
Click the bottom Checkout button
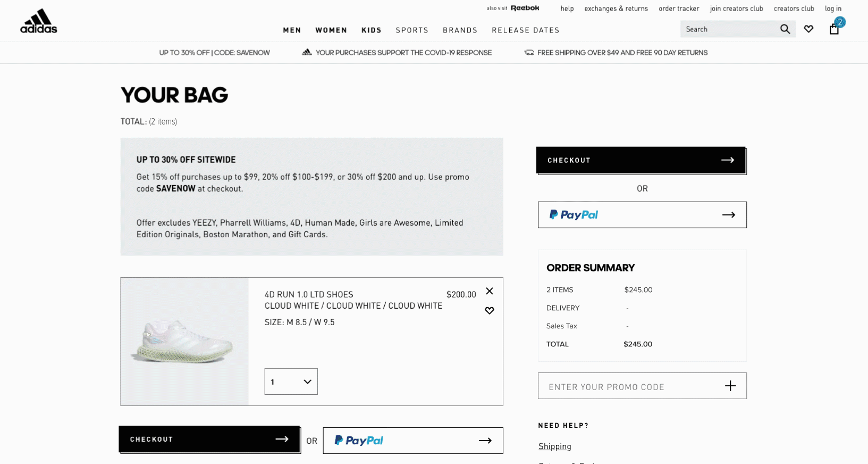[209, 440]
